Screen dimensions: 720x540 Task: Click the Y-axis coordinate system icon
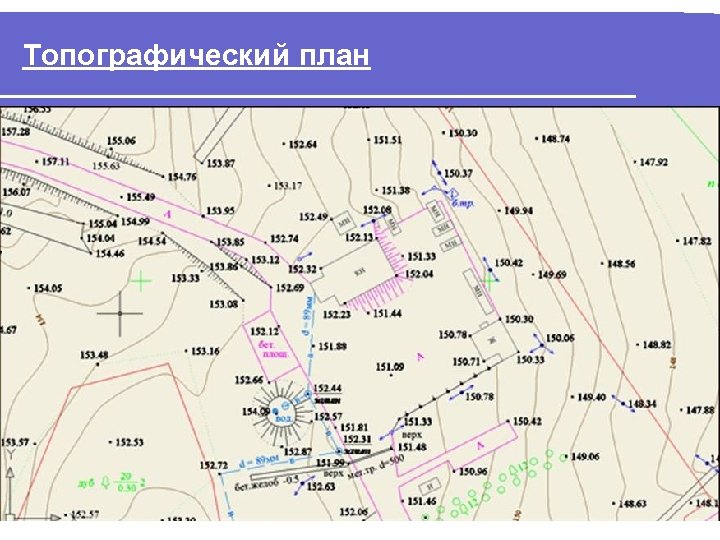click(10, 482)
